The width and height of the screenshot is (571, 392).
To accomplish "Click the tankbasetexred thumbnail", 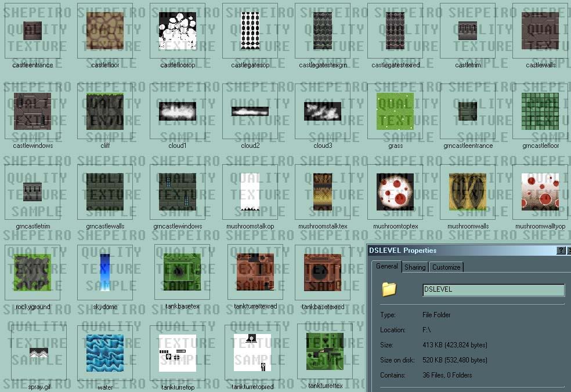I will 323,272.
